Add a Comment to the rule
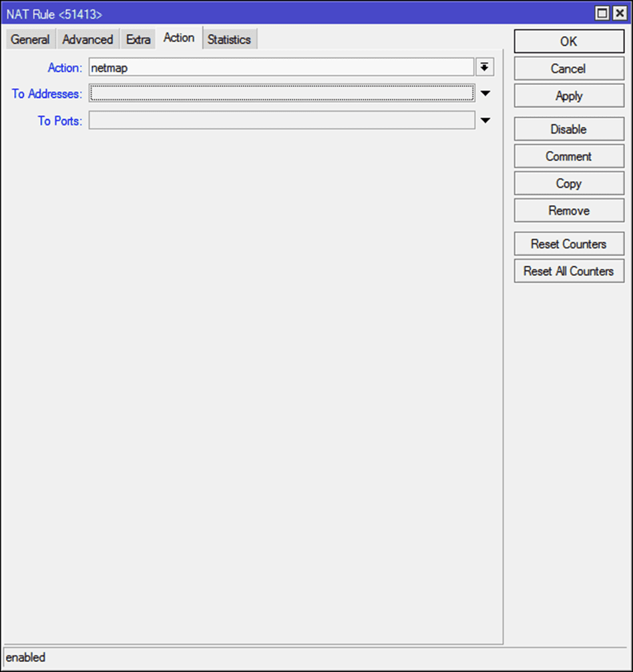This screenshot has height=672, width=633. click(569, 156)
